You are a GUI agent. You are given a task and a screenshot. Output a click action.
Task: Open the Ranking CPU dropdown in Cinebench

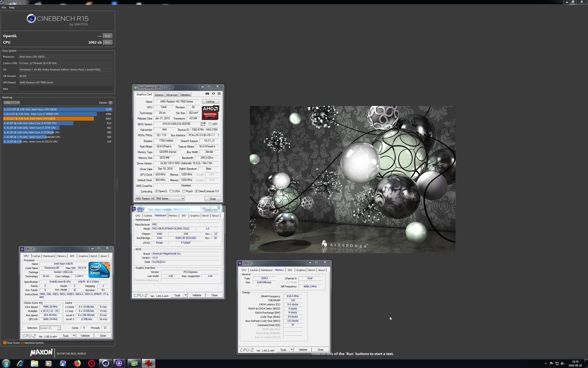click(x=12, y=103)
